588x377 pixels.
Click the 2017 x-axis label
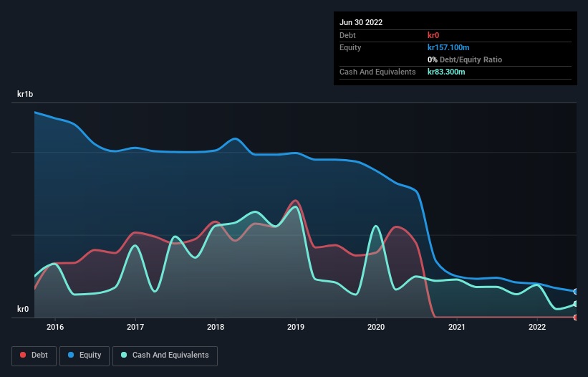(x=135, y=327)
